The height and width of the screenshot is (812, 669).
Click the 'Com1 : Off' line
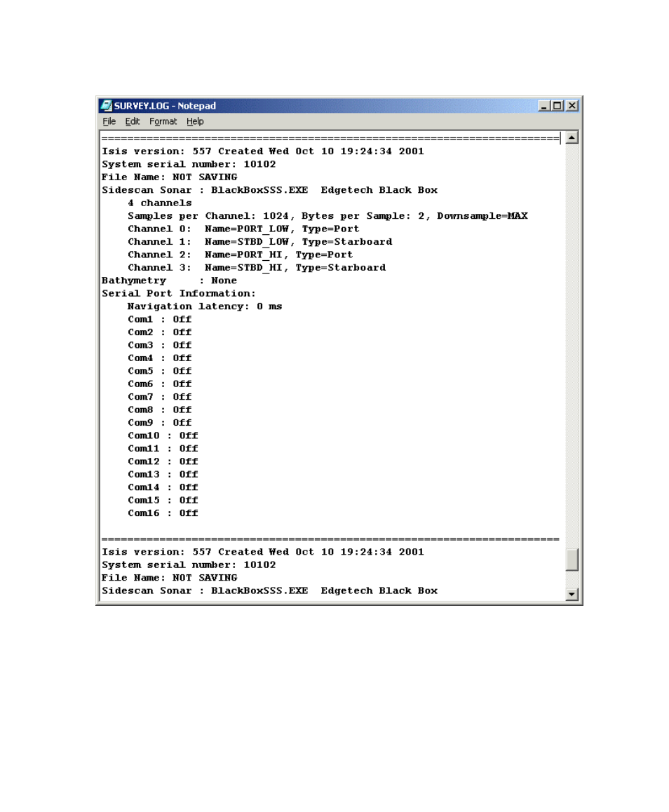[159, 320]
